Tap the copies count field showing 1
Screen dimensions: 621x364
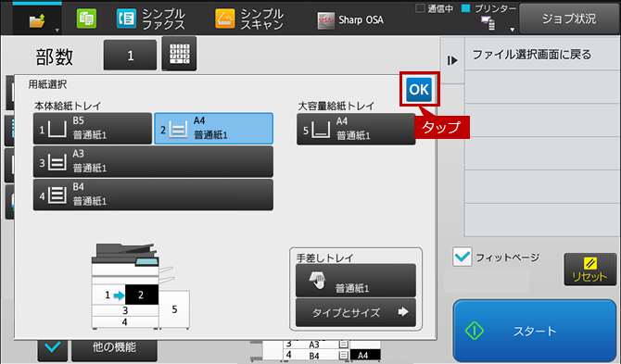130,55
